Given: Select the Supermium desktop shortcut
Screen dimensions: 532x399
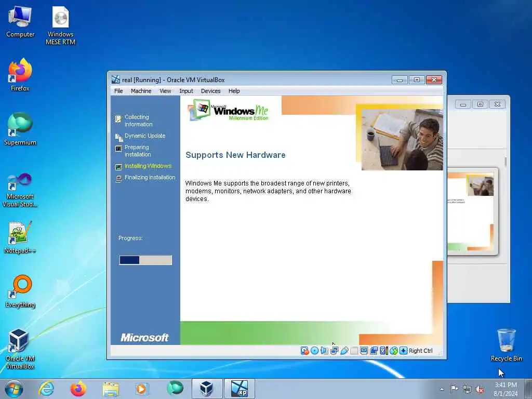Looking at the screenshot, I should pos(20,129).
